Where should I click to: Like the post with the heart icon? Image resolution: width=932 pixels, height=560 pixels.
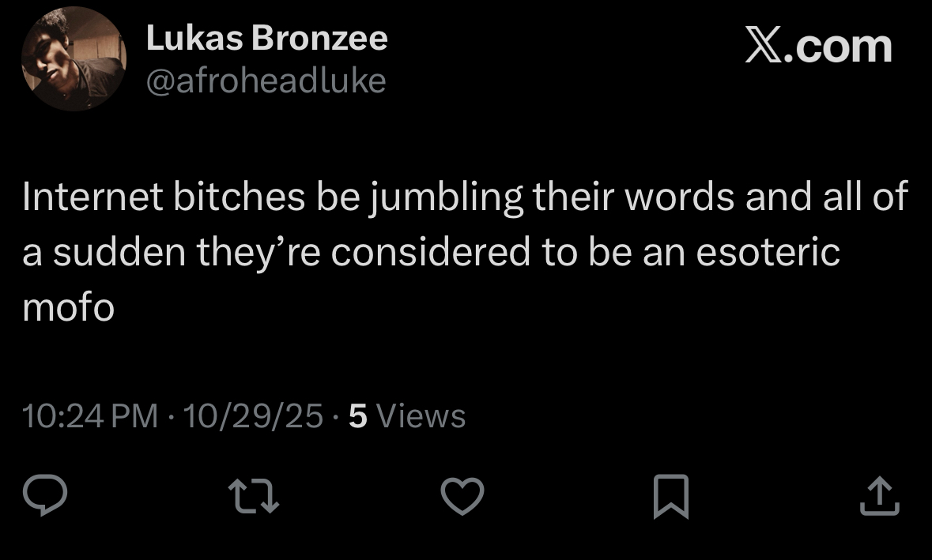click(461, 498)
